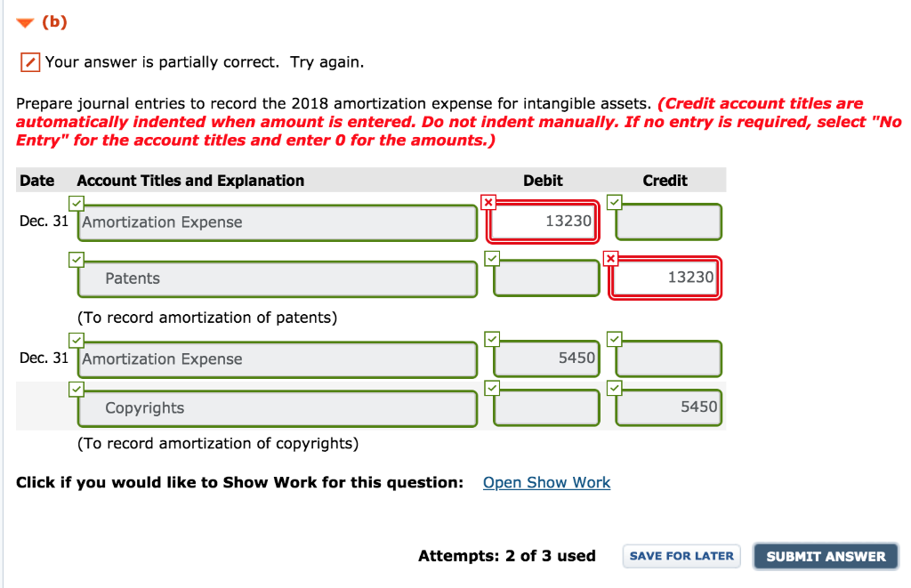
Task: Click the red X icon above the 13230 debit field
Action: pos(488,202)
